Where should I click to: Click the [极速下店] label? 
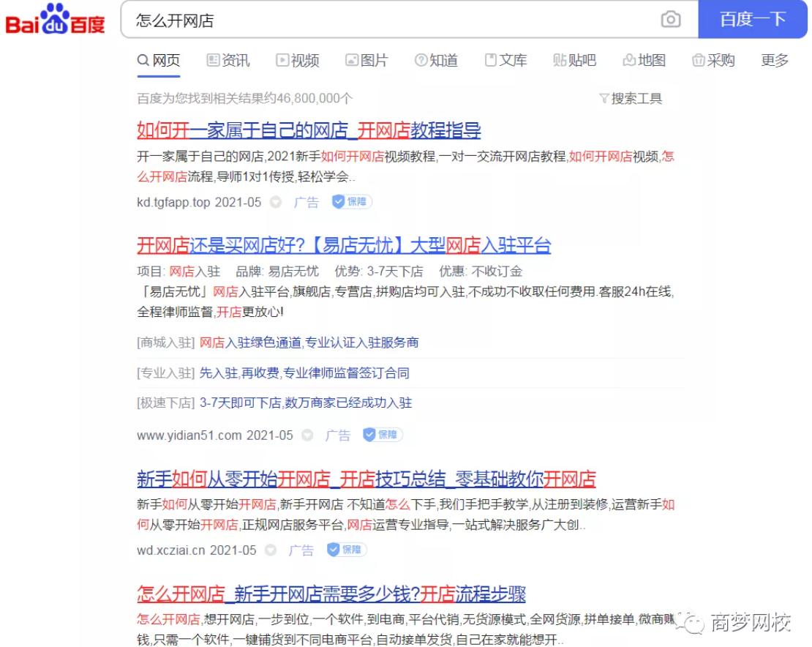(x=166, y=403)
